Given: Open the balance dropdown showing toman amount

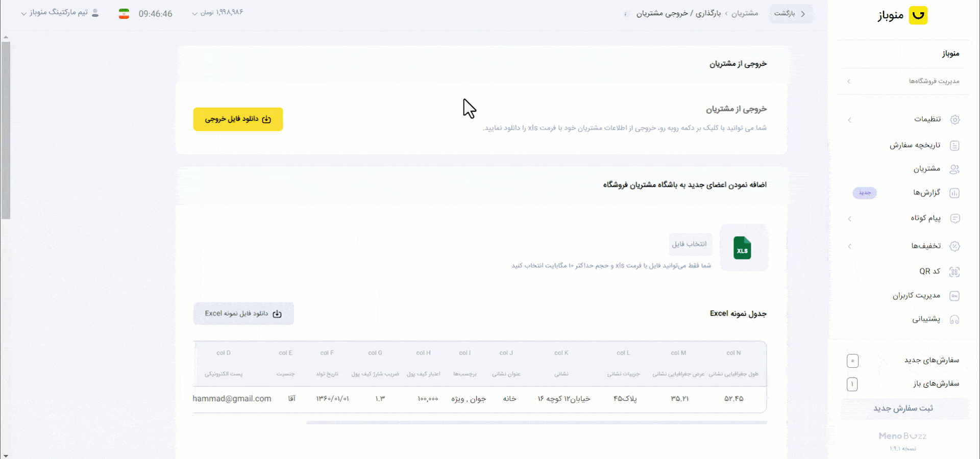Looking at the screenshot, I should (x=217, y=13).
